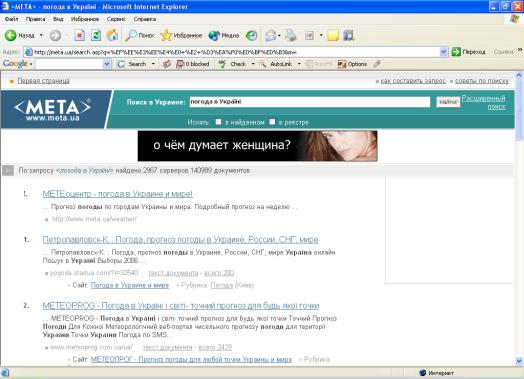This screenshot has height=379, width=524.
Task: Click the Google toolbar search input
Action: point(69,64)
